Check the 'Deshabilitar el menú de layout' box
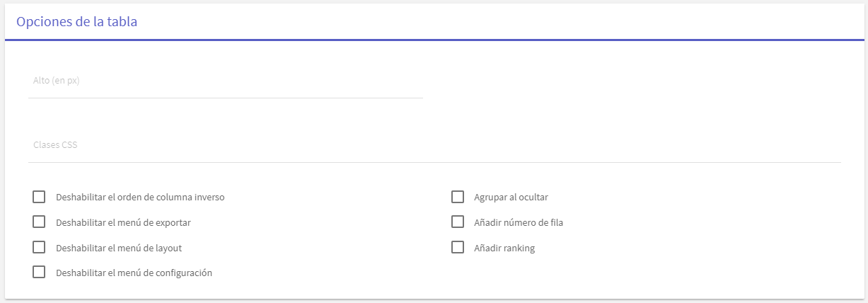 [39, 247]
